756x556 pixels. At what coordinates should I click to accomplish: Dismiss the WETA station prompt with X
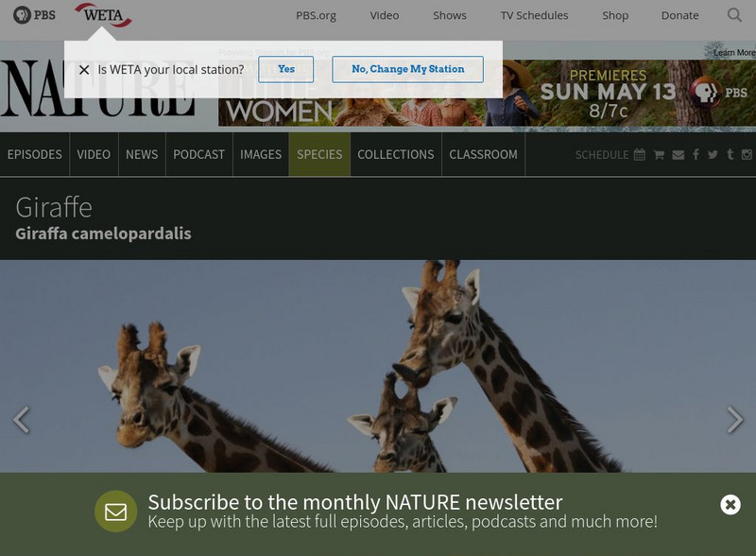[x=84, y=70]
